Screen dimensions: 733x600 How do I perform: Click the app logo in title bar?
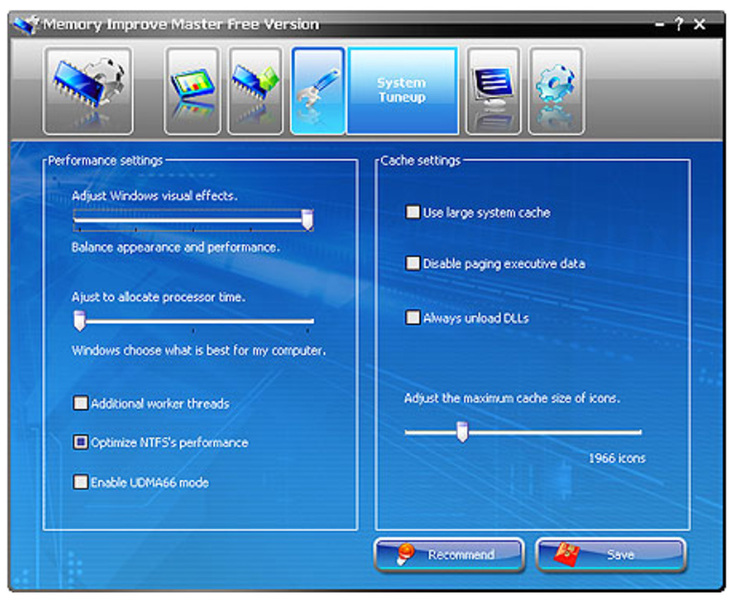coord(26,24)
